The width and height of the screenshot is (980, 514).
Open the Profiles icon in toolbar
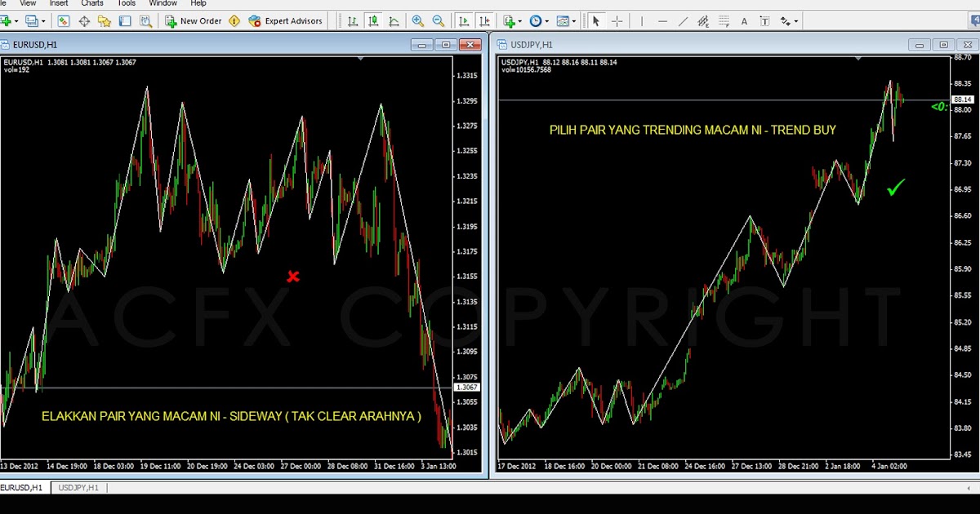pos(31,20)
